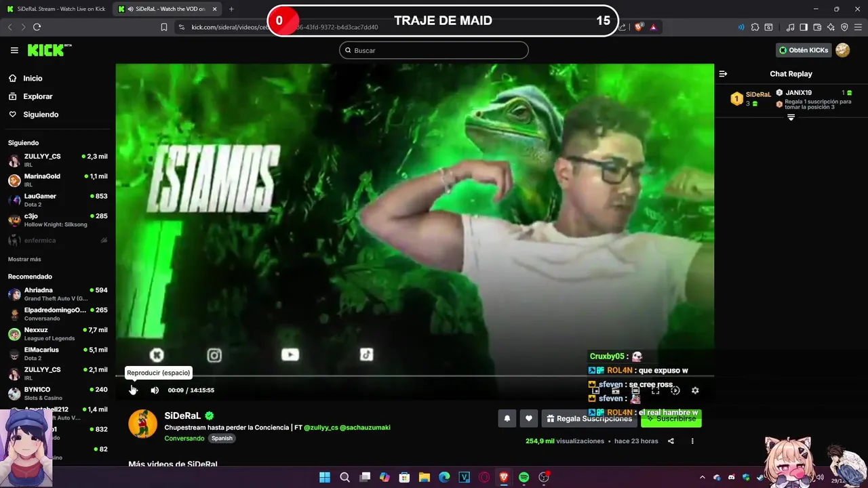
Task: Toggle fullscreen mode on the player
Action: tap(655, 390)
